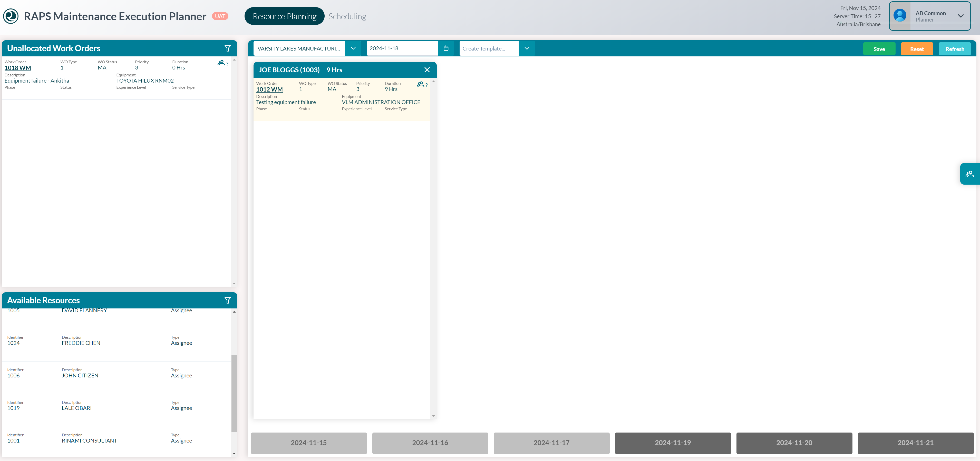The height and width of the screenshot is (461, 980).
Task: Click the AB Common user avatar
Action: 899,16
